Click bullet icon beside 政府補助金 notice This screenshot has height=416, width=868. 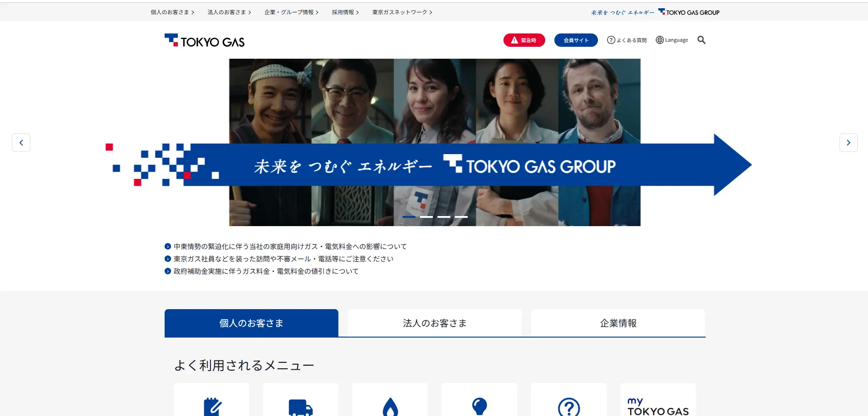tap(168, 271)
